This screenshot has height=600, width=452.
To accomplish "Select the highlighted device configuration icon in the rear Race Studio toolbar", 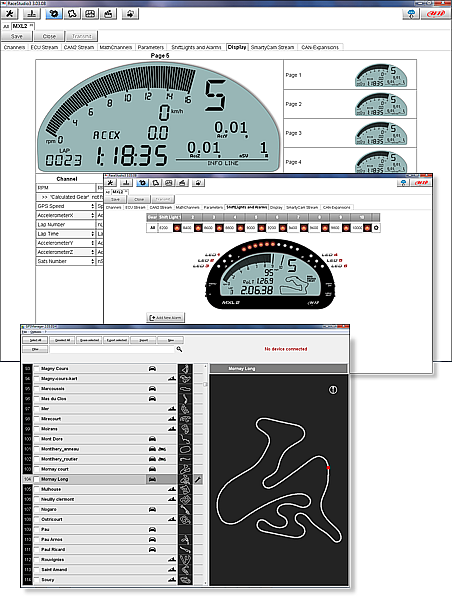I will (x=54, y=14).
